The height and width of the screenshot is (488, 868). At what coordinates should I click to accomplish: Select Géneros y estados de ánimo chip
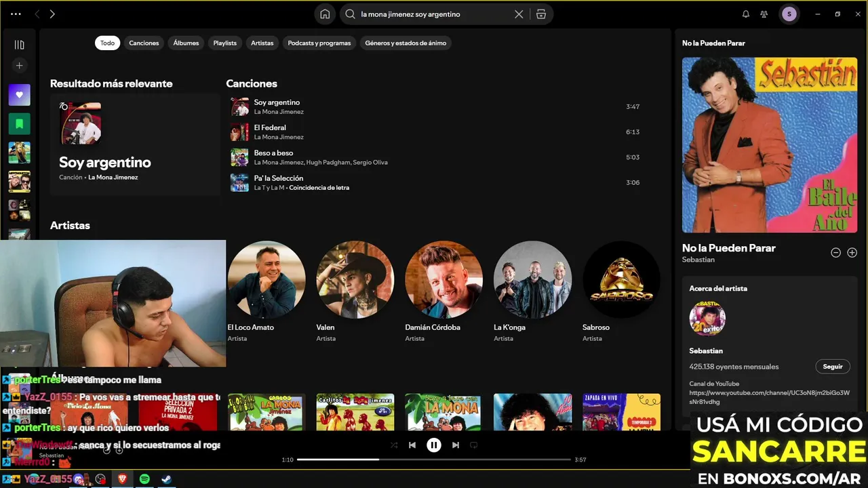(x=406, y=43)
